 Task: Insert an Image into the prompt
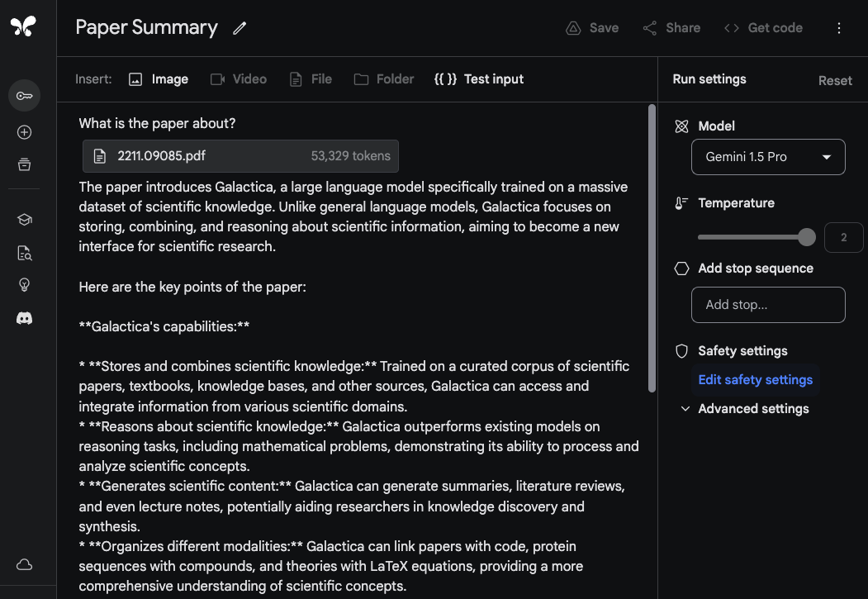click(159, 79)
